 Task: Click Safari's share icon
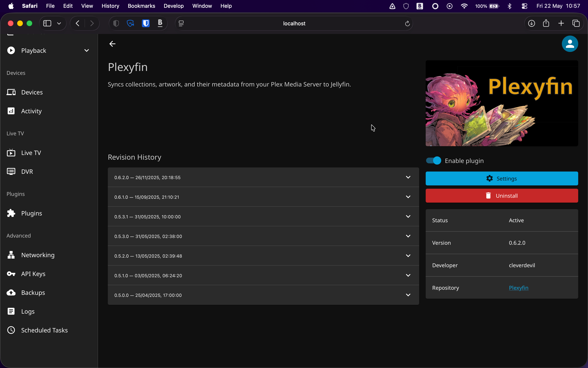point(546,23)
